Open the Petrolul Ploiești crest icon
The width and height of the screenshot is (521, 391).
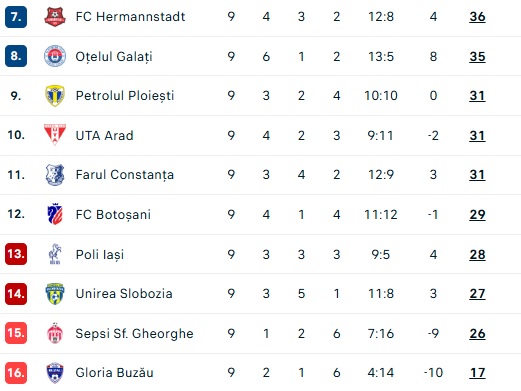(x=55, y=96)
